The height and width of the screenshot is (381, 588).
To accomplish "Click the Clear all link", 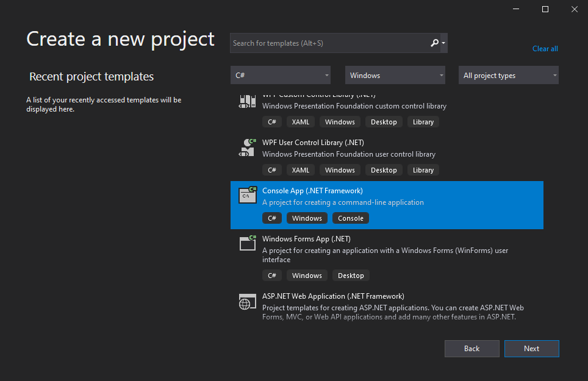I will pos(545,49).
